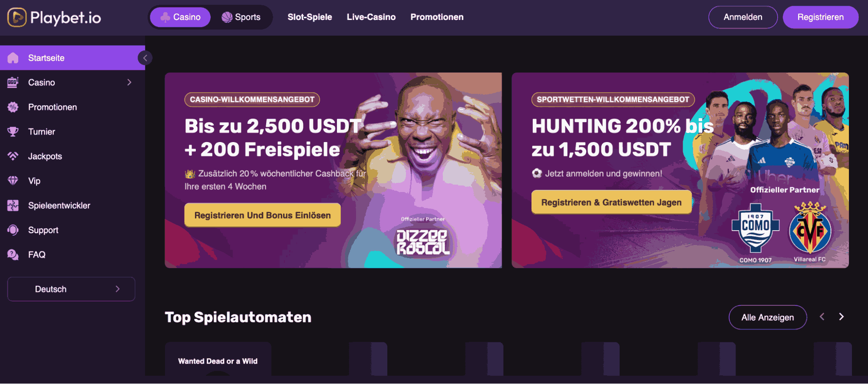This screenshot has width=868, height=384.
Task: Show next Top Spielautomaten with right arrow
Action: (841, 317)
